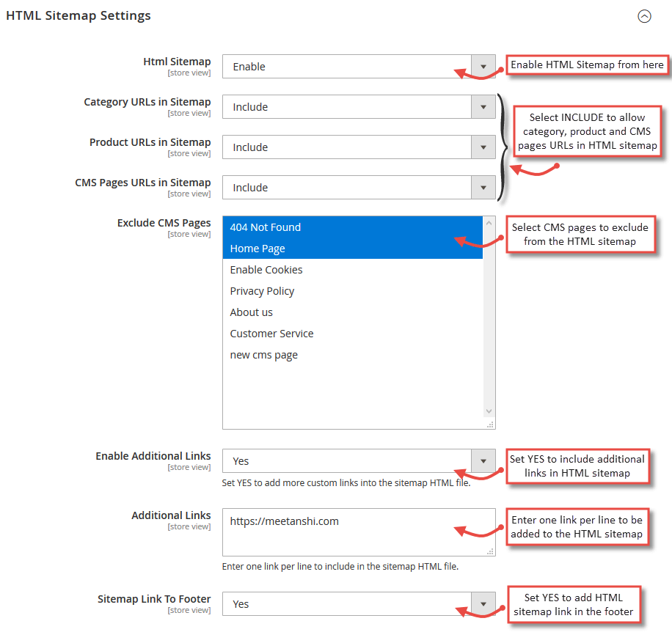Screen dimensions: 672x632
Task: Open the Category URLs in Sitemap dropdown
Action: coord(352,106)
